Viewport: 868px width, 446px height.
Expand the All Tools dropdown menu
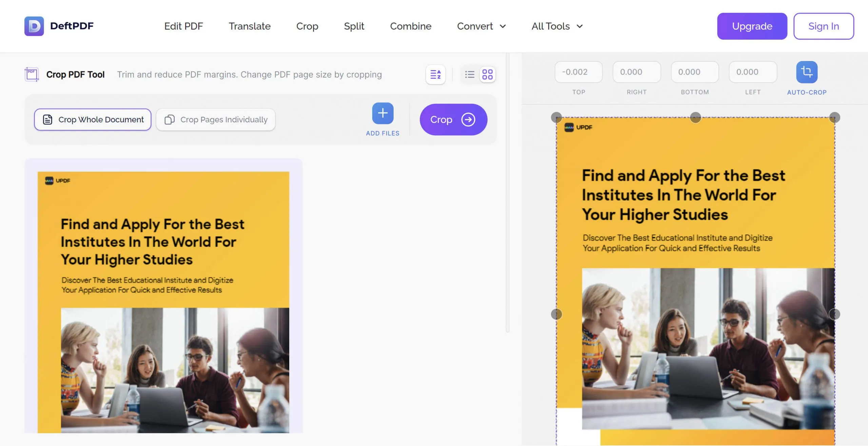(x=557, y=26)
